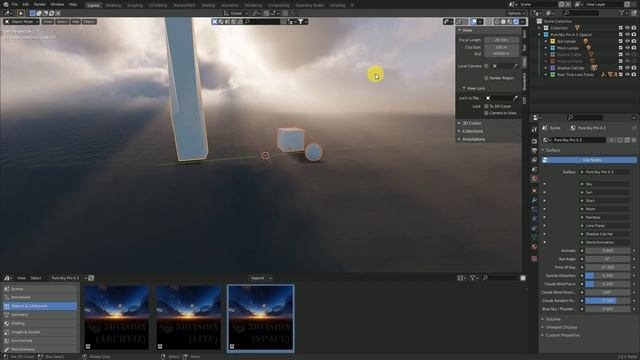
Task: Open the viewport Options dropdown
Action: click(516, 13)
